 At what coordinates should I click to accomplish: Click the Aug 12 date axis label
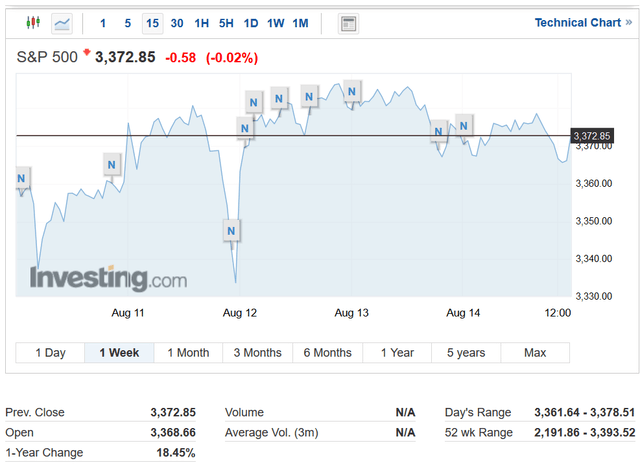pyautogui.click(x=240, y=313)
